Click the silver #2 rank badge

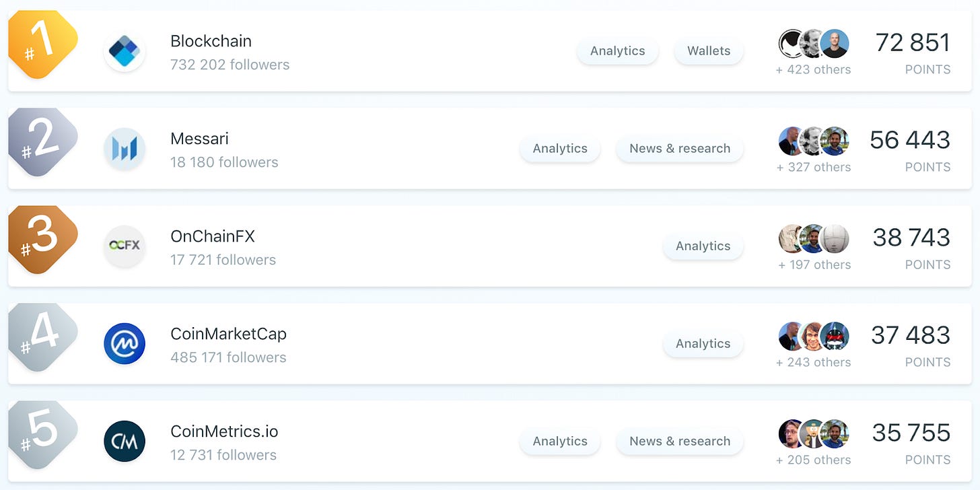(43, 142)
